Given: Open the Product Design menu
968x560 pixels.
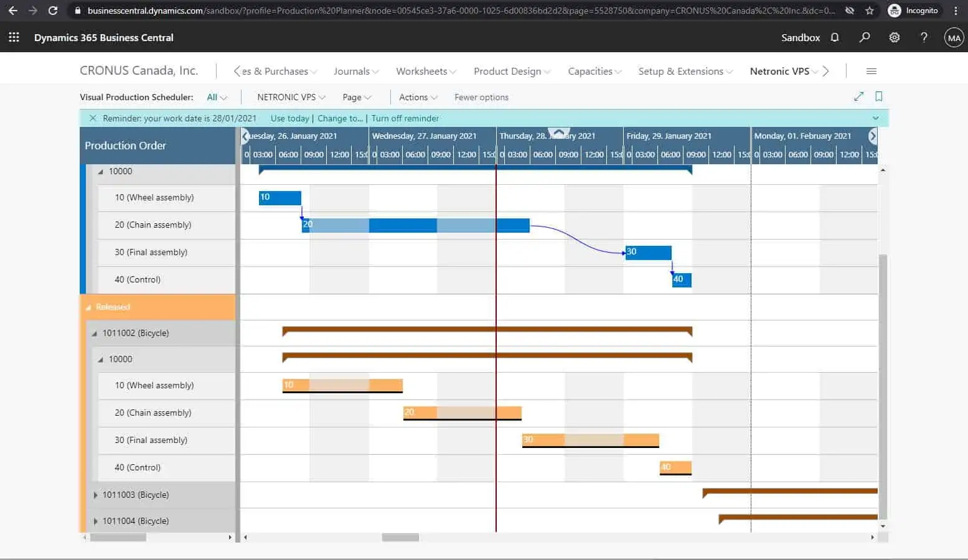Looking at the screenshot, I should click(x=512, y=71).
